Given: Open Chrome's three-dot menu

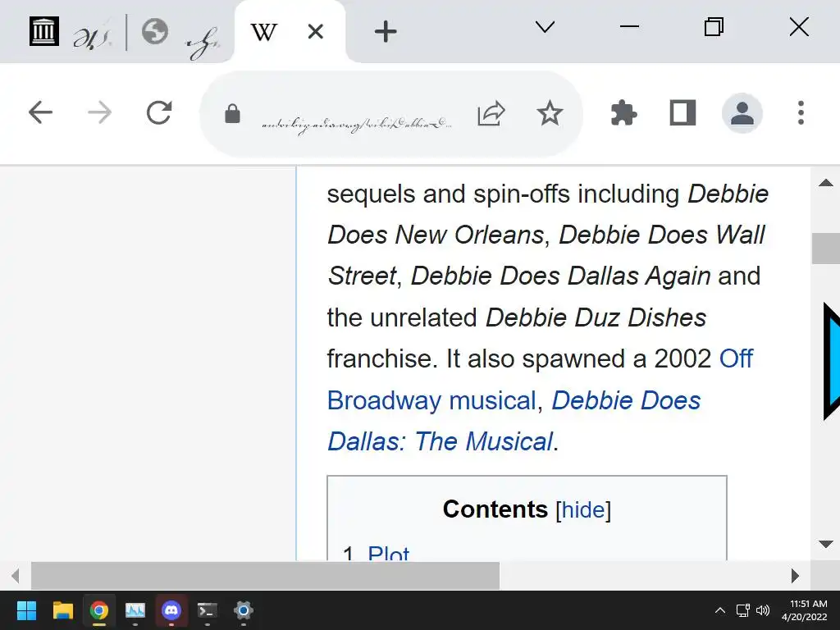Looking at the screenshot, I should click(x=801, y=113).
